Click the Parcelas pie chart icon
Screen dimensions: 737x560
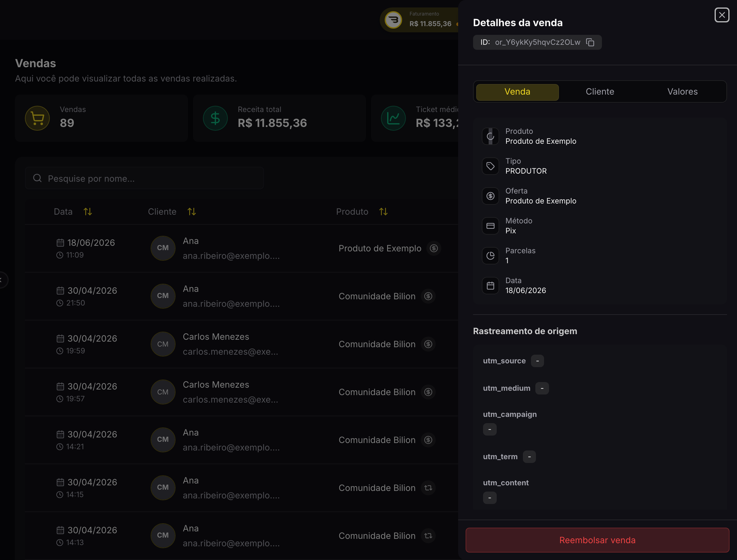[490, 256]
